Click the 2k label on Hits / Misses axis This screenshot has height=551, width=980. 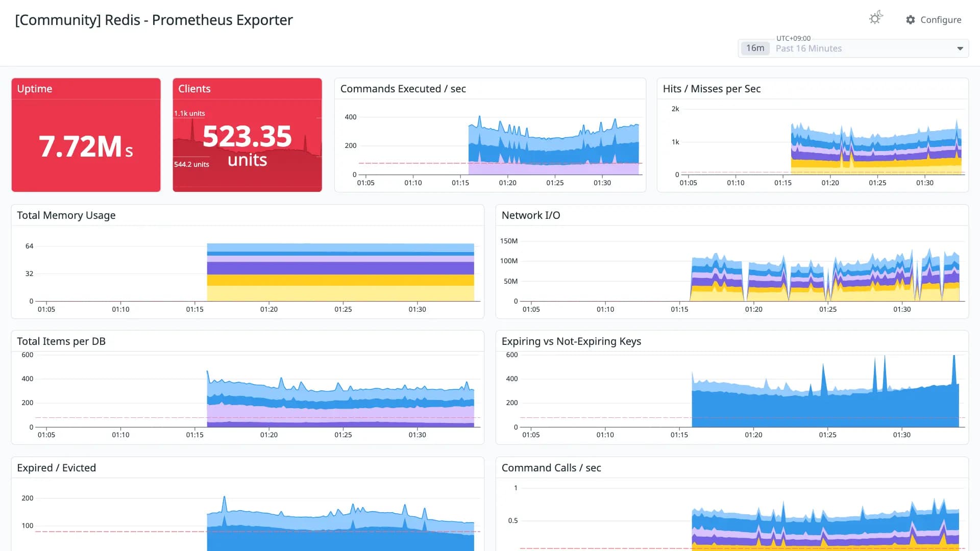[675, 109]
